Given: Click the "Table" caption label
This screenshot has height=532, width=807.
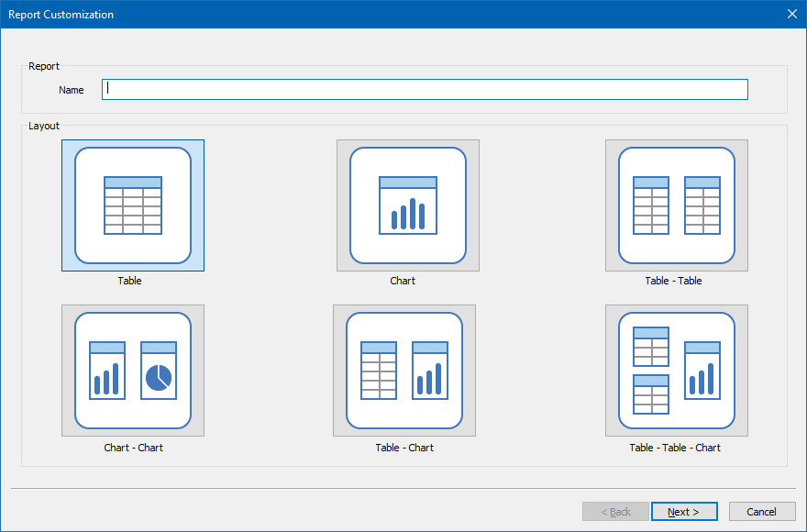Looking at the screenshot, I should [x=129, y=281].
